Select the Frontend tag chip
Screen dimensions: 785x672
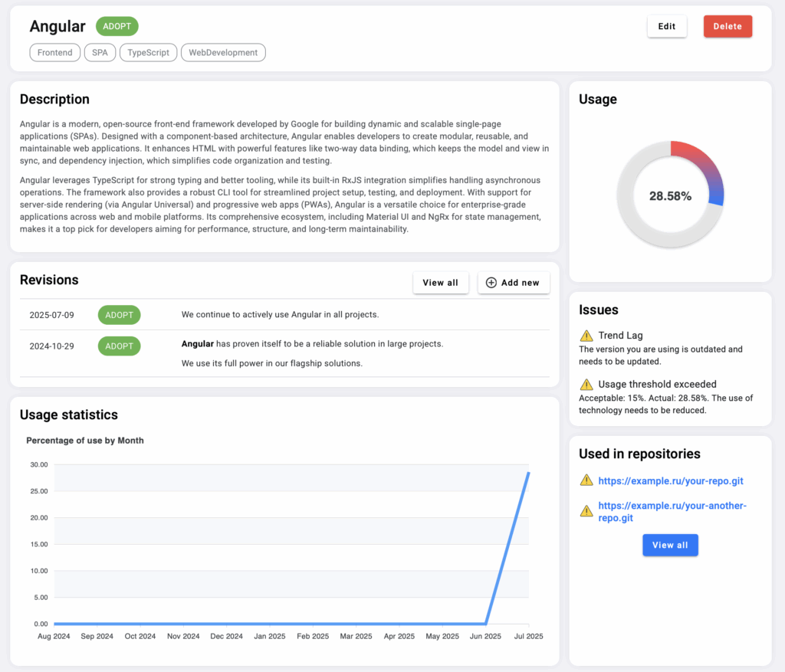point(54,53)
